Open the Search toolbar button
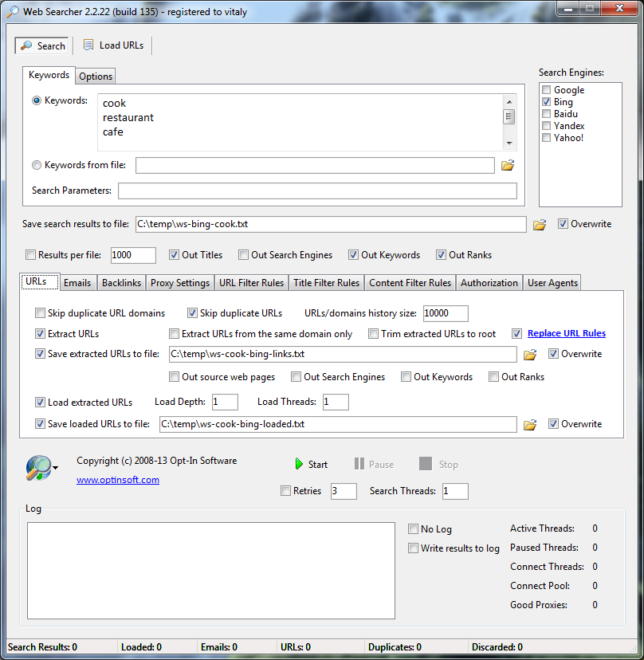This screenshot has width=644, height=660. [42, 45]
